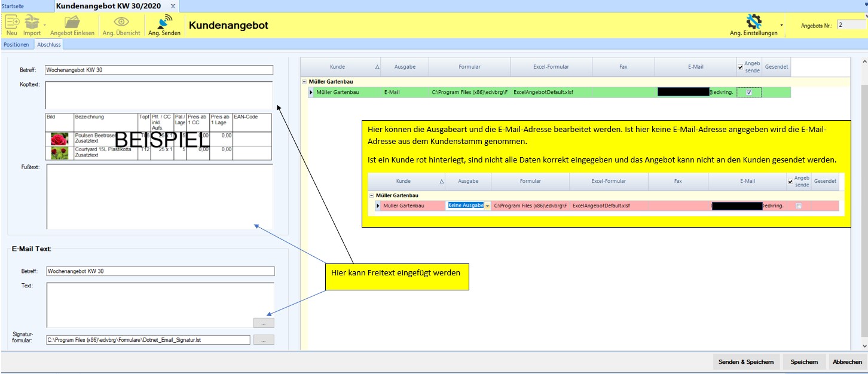Open Ang. Einstellungen gear icon

[x=753, y=22]
